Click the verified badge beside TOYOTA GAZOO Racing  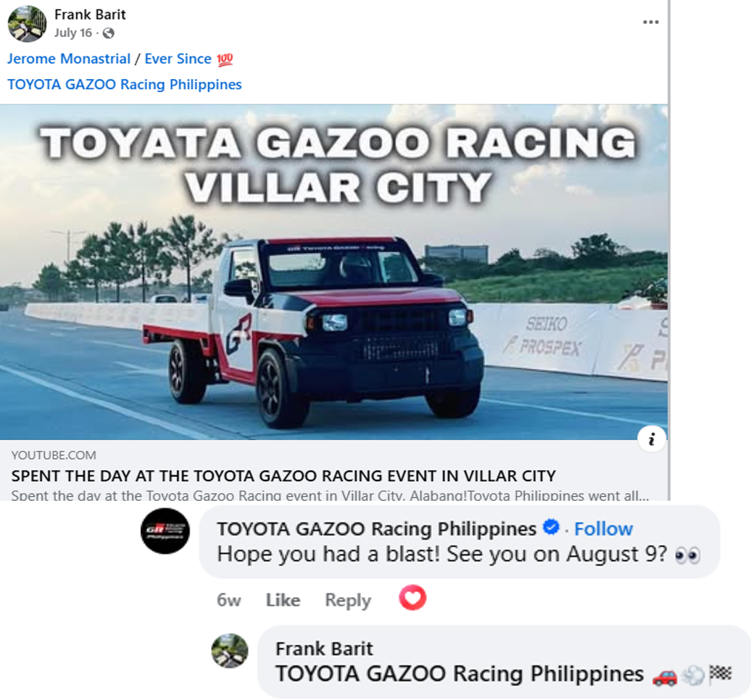pos(551,527)
